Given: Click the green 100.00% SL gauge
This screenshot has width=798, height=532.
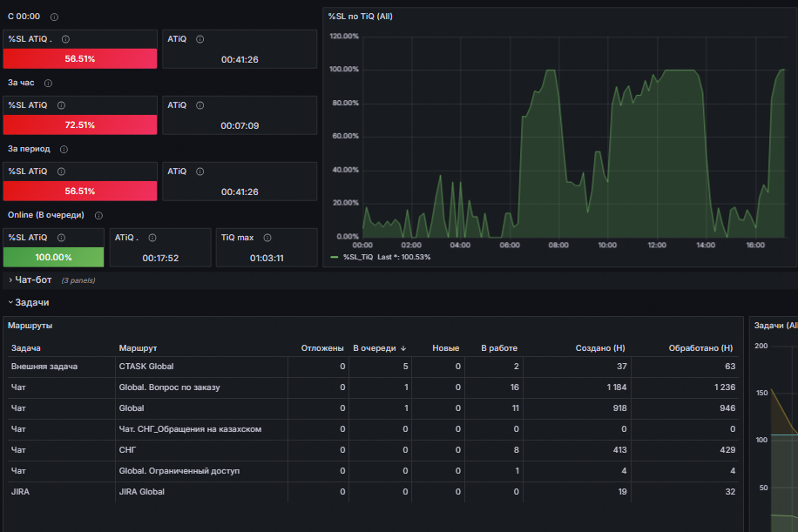Looking at the screenshot, I should pyautogui.click(x=53, y=258).
